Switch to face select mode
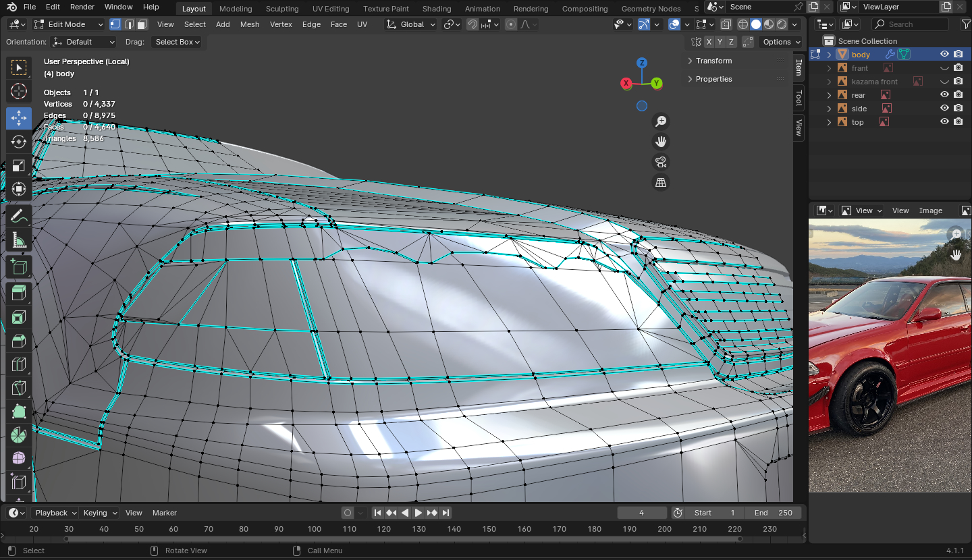Image resolution: width=972 pixels, height=560 pixels. (142, 24)
